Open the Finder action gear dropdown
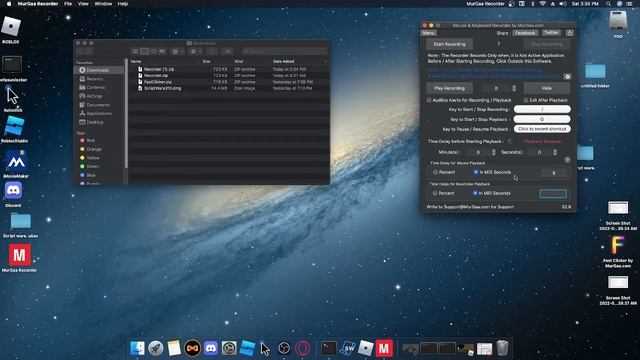The image size is (640, 360). [x=196, y=51]
